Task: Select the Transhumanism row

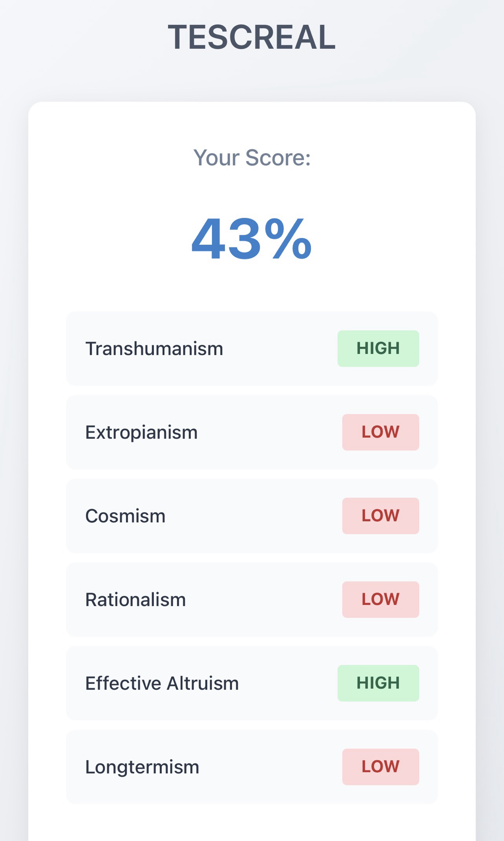Action: pyautogui.click(x=154, y=349)
